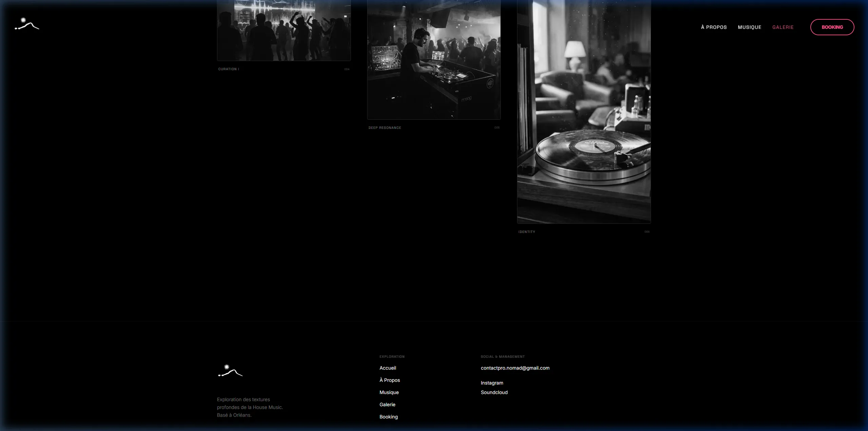868x431 pixels.
Task: Open the Curation I crowd photo
Action: (284, 30)
